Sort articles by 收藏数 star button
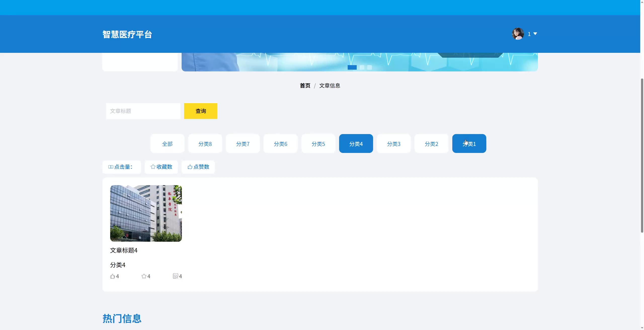 [x=161, y=167]
